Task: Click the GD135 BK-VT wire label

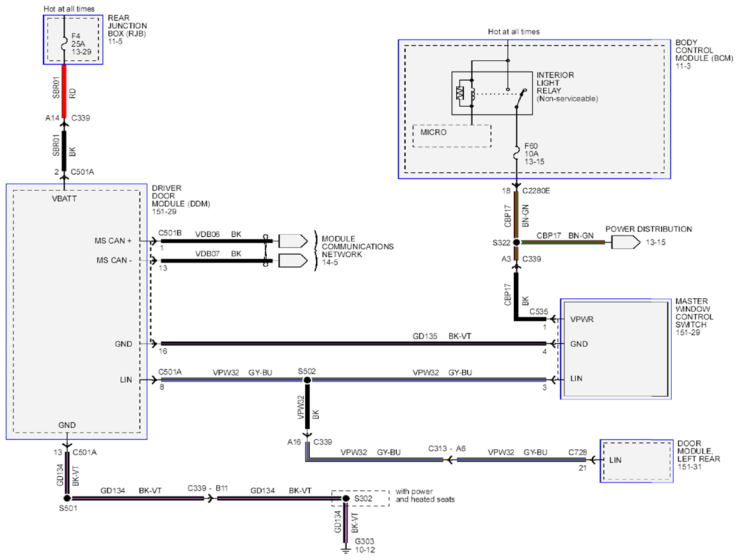Action: tap(441, 336)
